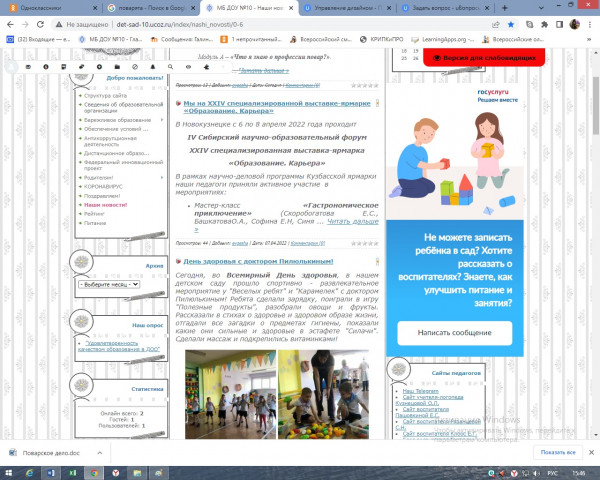Click Показать все downloads button
The height and width of the screenshot is (480, 600).
[x=558, y=452]
